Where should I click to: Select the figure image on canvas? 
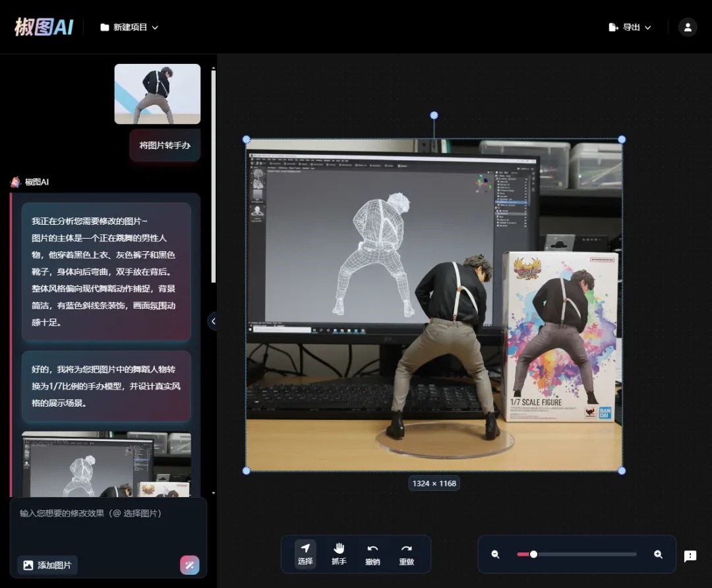434,305
